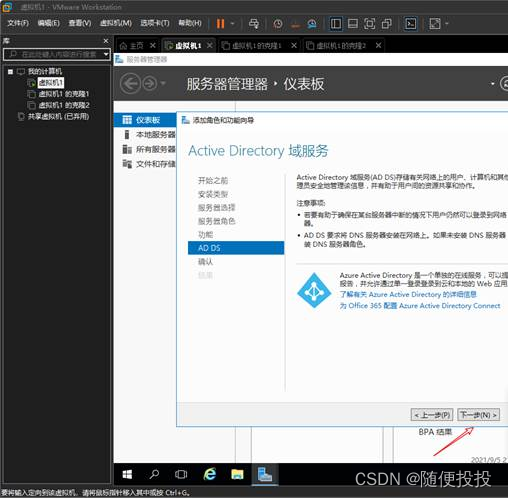The image size is (508, 498).
Task: Go to wizard step 安装类型
Action: [213, 194]
